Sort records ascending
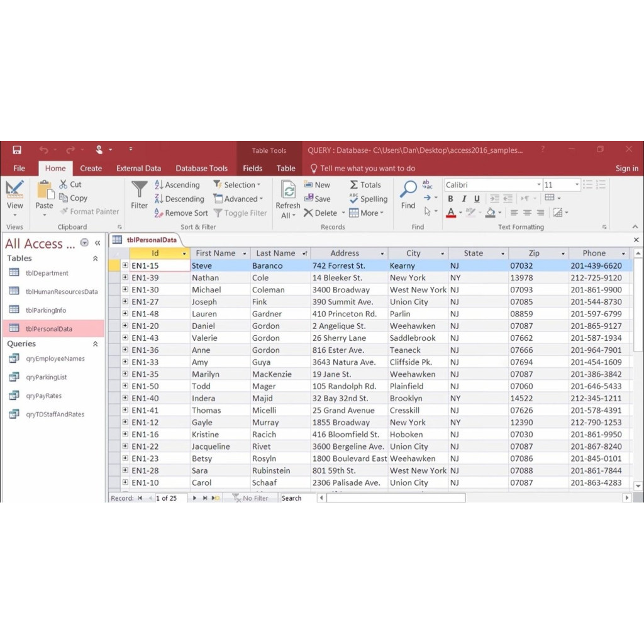644x644 pixels. [178, 184]
